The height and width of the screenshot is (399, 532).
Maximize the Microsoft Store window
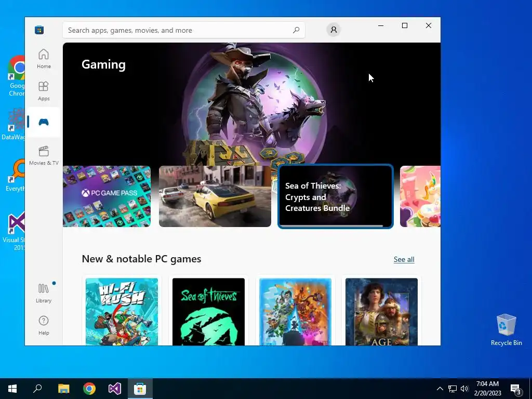pyautogui.click(x=404, y=25)
